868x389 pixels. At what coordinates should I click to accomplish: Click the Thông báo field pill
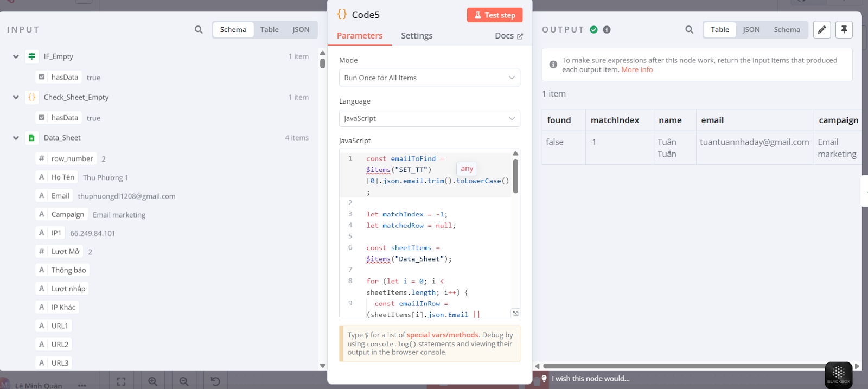[x=62, y=270]
